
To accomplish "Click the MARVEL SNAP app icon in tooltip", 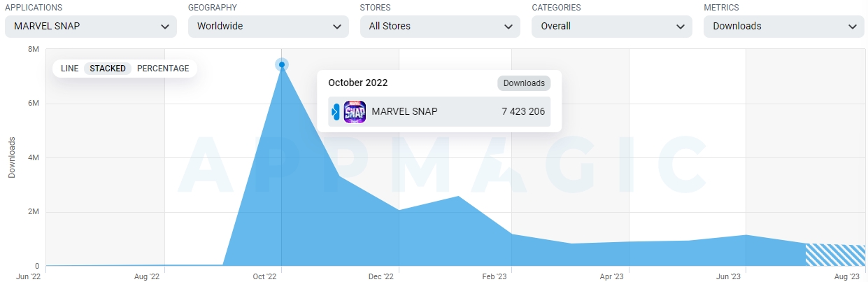I will point(355,112).
